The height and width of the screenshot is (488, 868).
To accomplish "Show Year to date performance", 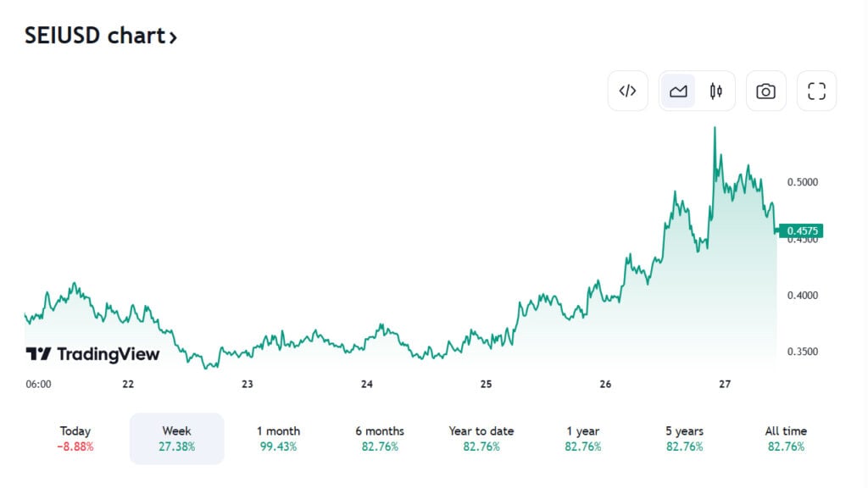I will click(481, 438).
